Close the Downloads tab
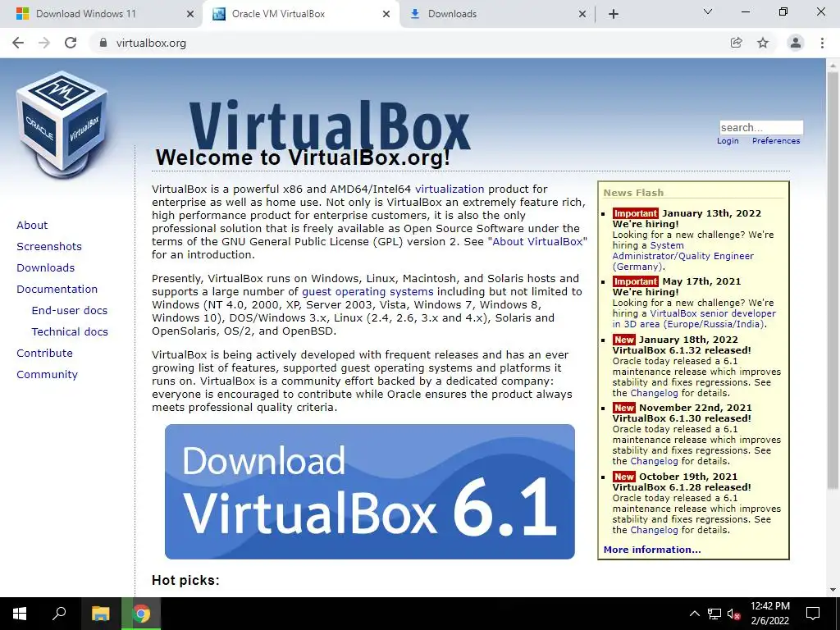Image resolution: width=840 pixels, height=630 pixels. 582,14
